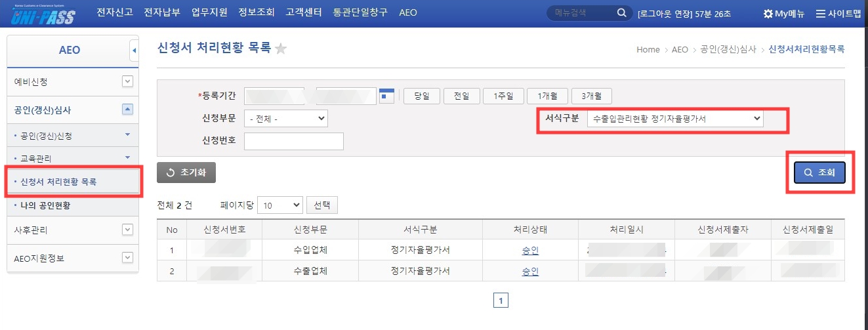
Task: Click the 선택 button beside 페이지당
Action: click(322, 205)
